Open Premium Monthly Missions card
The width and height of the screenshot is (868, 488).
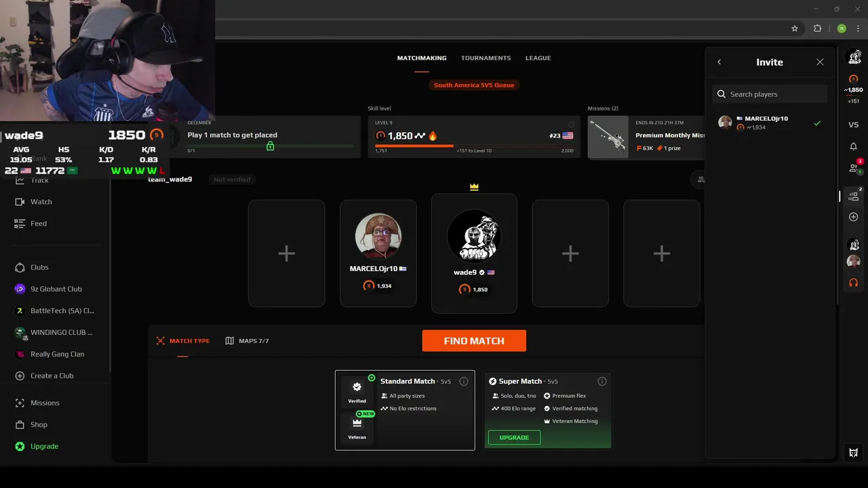[x=647, y=137]
